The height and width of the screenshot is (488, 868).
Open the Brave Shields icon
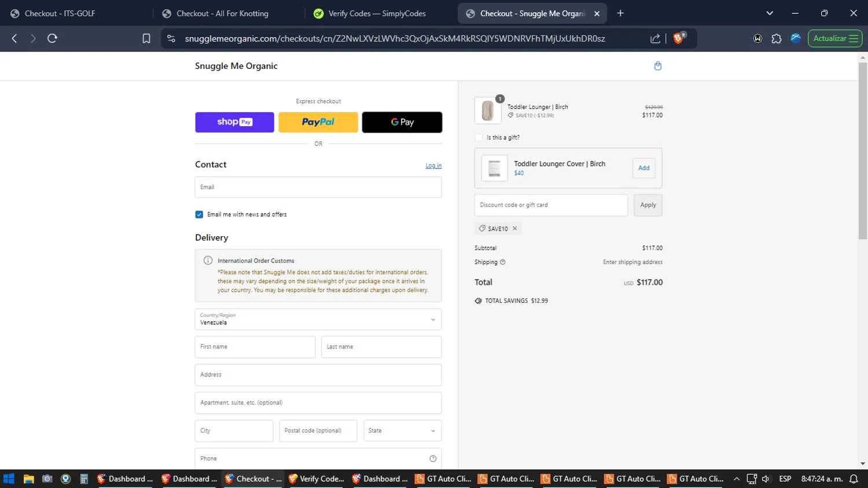point(679,38)
